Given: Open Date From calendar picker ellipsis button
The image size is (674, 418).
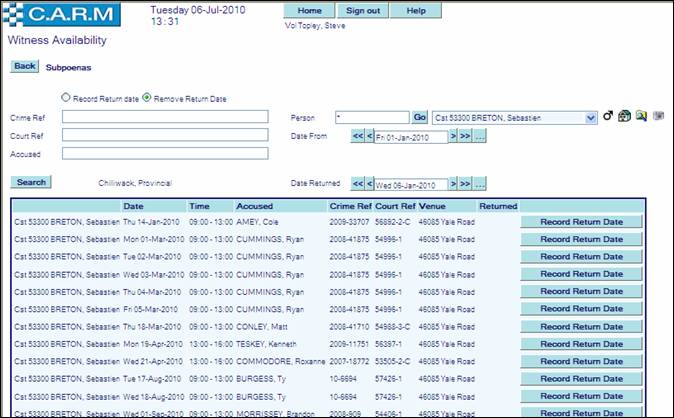Looking at the screenshot, I should (x=480, y=137).
